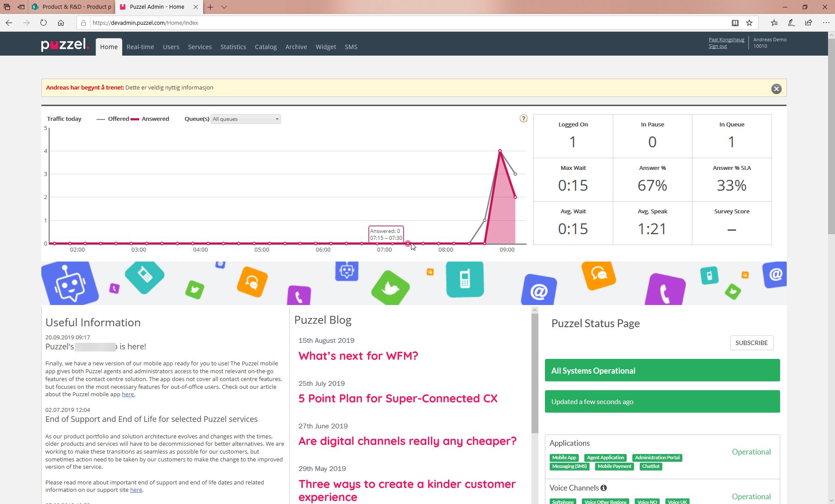Viewport: 835px width, 504px height.
Task: Click browser refresh icon
Action: pos(43,23)
